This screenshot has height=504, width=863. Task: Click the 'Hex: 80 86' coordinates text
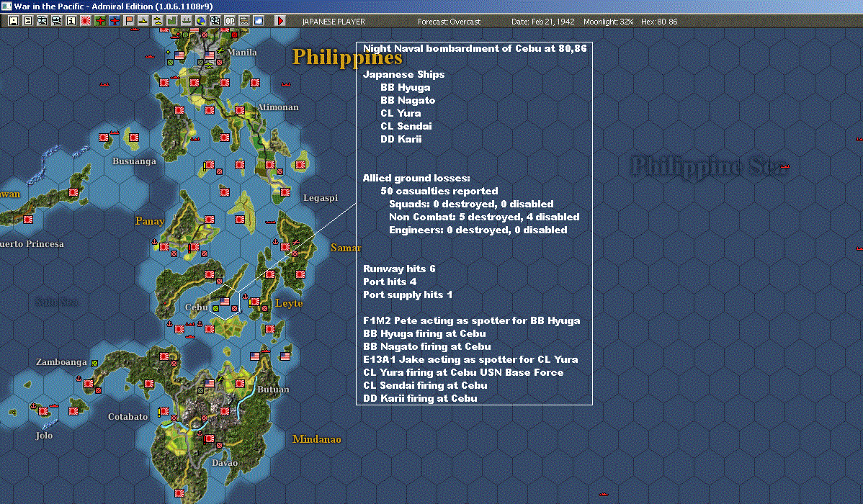[659, 22]
